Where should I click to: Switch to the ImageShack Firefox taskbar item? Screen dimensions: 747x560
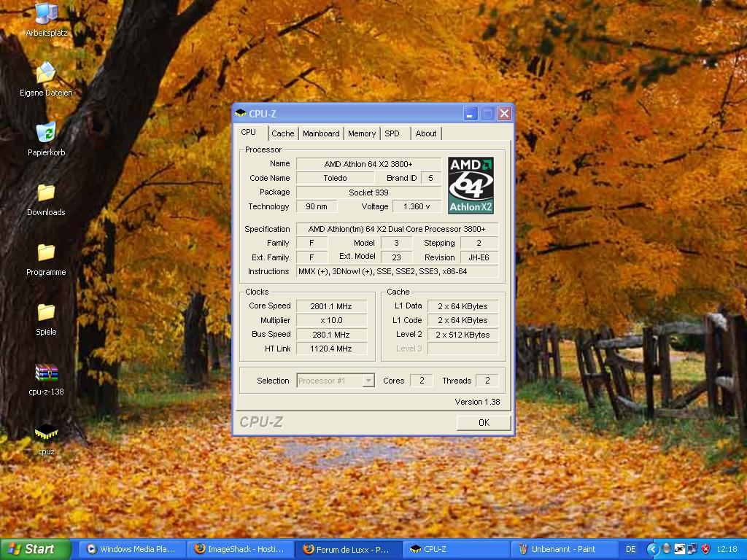[239, 549]
